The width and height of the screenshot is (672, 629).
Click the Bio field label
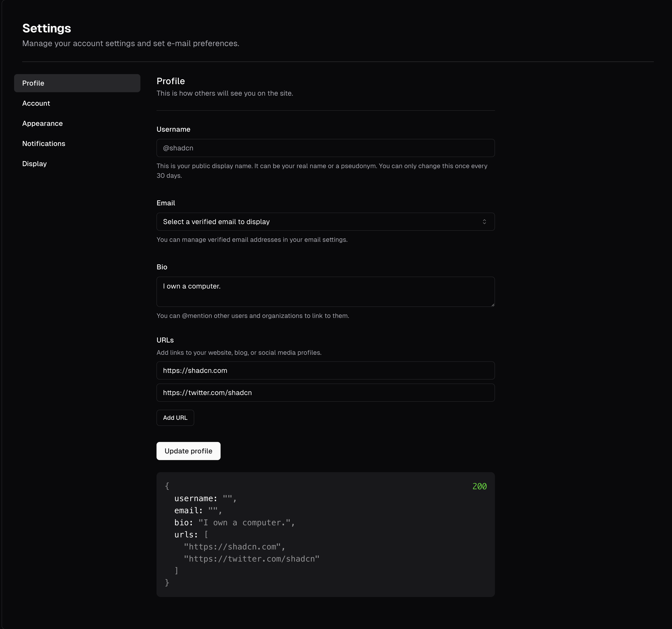(x=162, y=267)
